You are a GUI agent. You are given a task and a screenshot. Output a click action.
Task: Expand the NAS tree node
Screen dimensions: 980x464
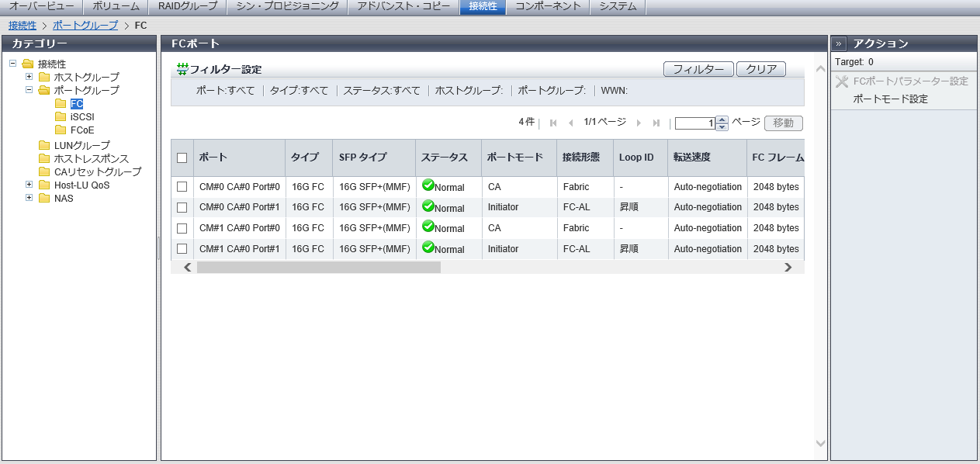[29, 198]
